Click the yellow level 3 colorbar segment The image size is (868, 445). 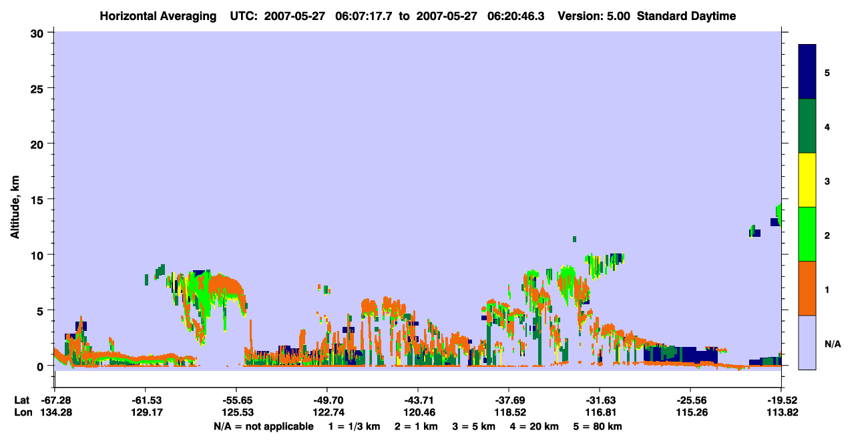pos(807,180)
